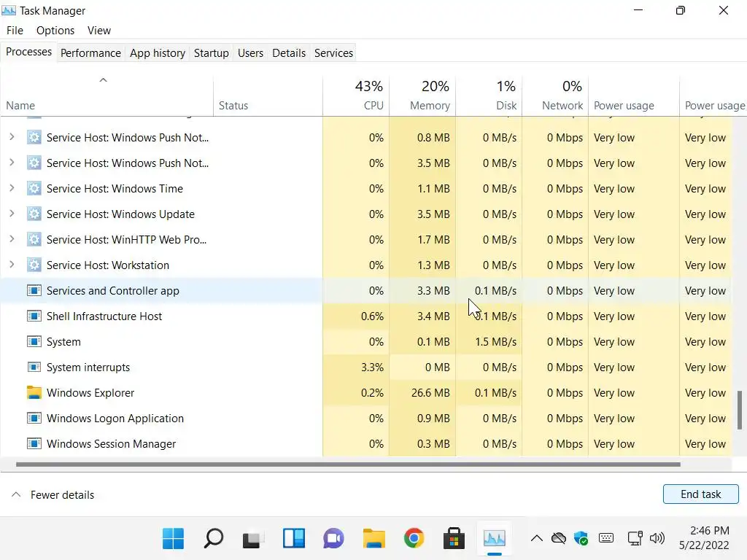The width and height of the screenshot is (747, 560).
Task: Open taskbar Search
Action: pyautogui.click(x=213, y=539)
